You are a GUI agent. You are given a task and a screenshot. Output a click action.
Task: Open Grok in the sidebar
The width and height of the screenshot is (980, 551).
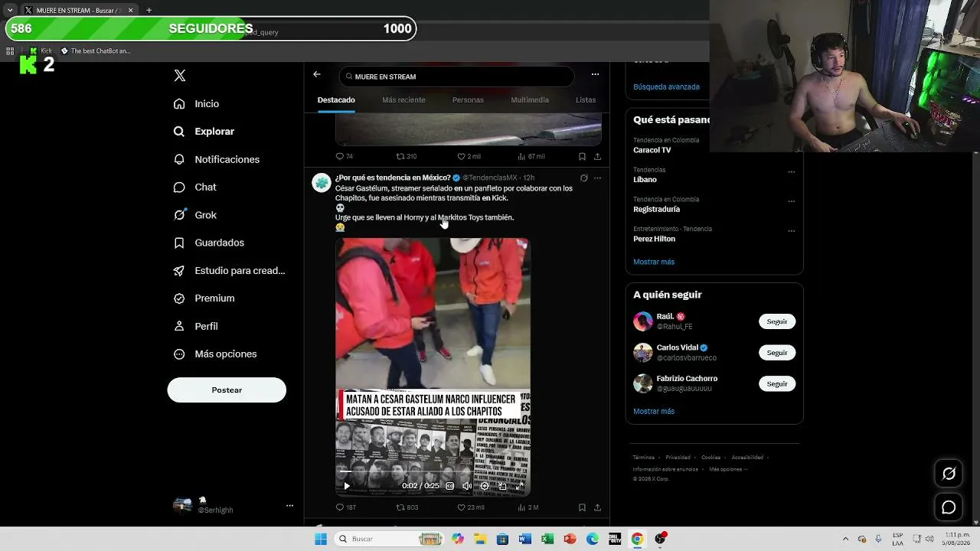coord(195,215)
